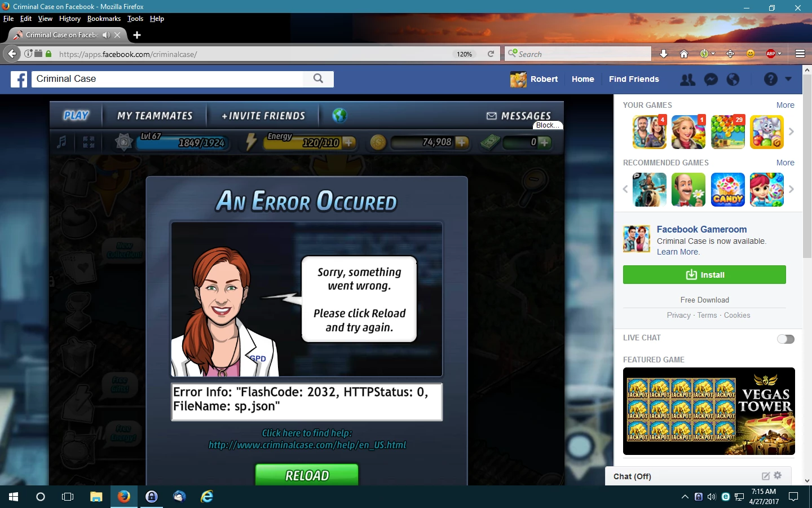812x508 pixels.
Task: Click the emoji smiley toolbar icon
Action: (751, 54)
